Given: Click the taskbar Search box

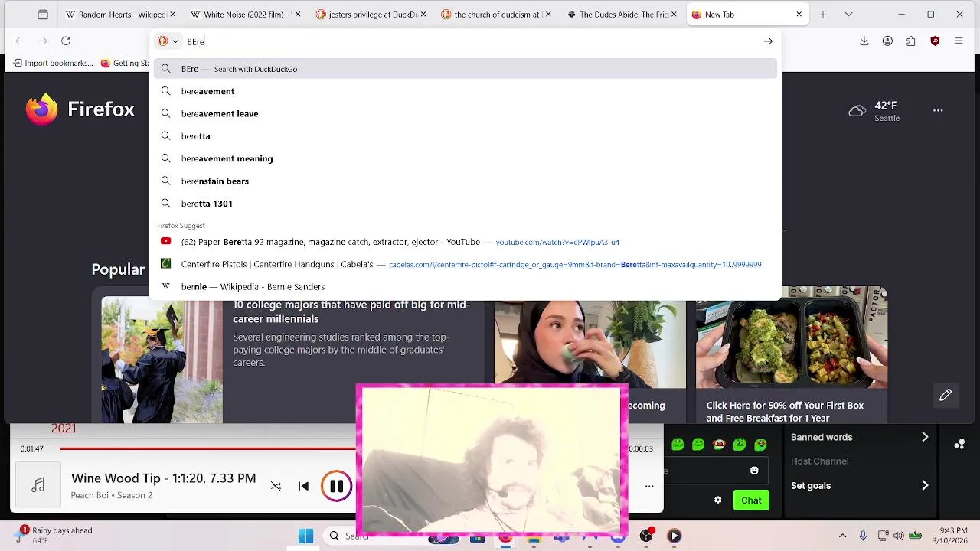Looking at the screenshot, I should (x=341, y=536).
